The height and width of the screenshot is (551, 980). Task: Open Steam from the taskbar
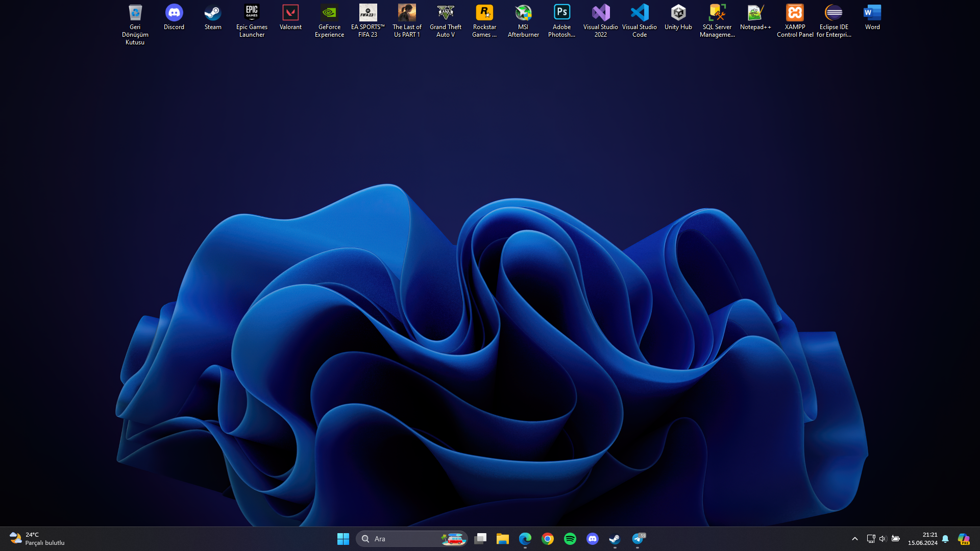(615, 539)
